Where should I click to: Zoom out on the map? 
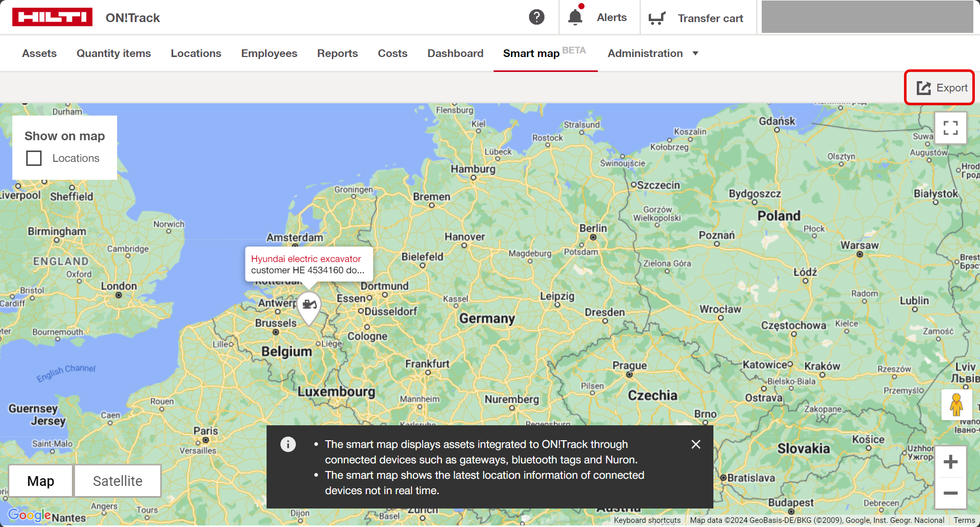950,493
